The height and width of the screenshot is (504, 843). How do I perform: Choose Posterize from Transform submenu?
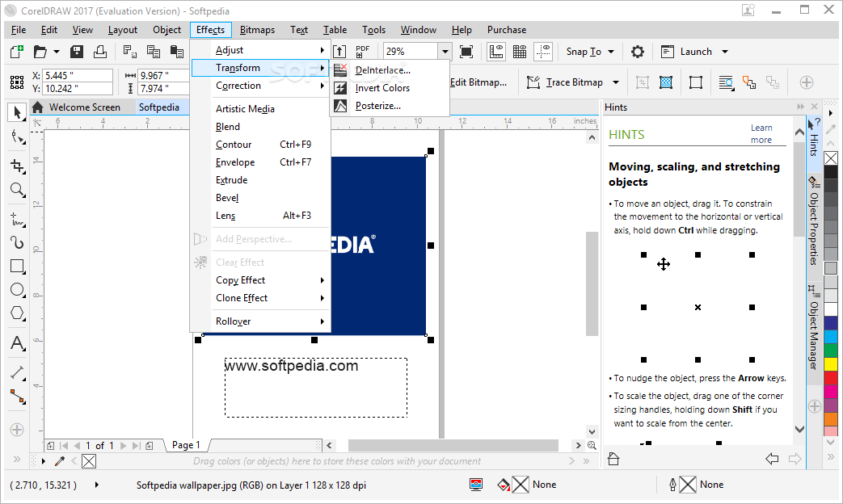pos(390,106)
